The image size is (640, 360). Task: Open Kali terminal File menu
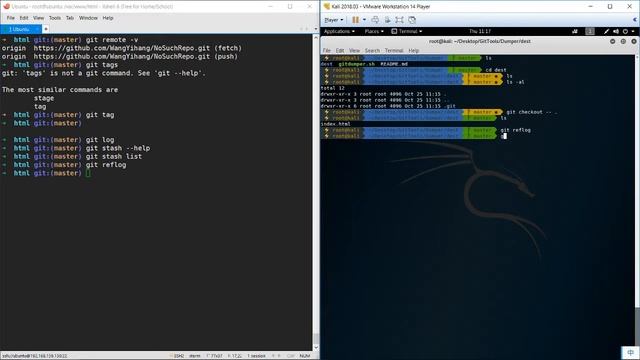(x=327, y=51)
